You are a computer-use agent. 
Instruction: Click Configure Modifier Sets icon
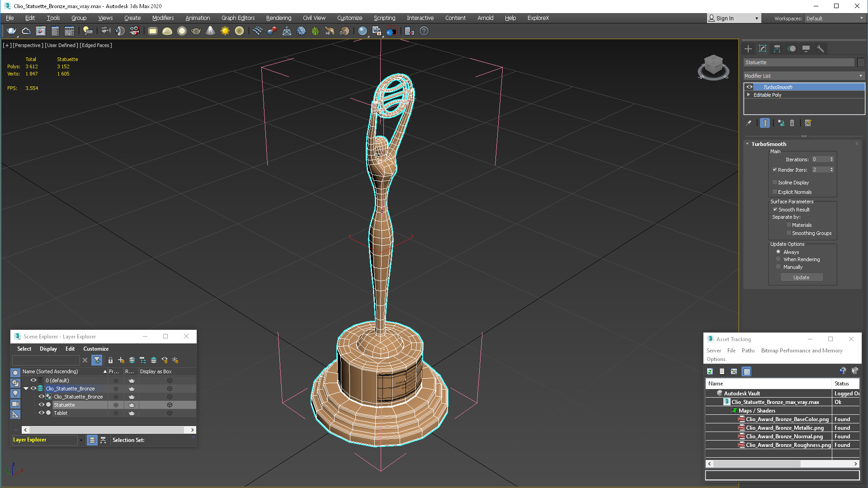pyautogui.click(x=808, y=123)
